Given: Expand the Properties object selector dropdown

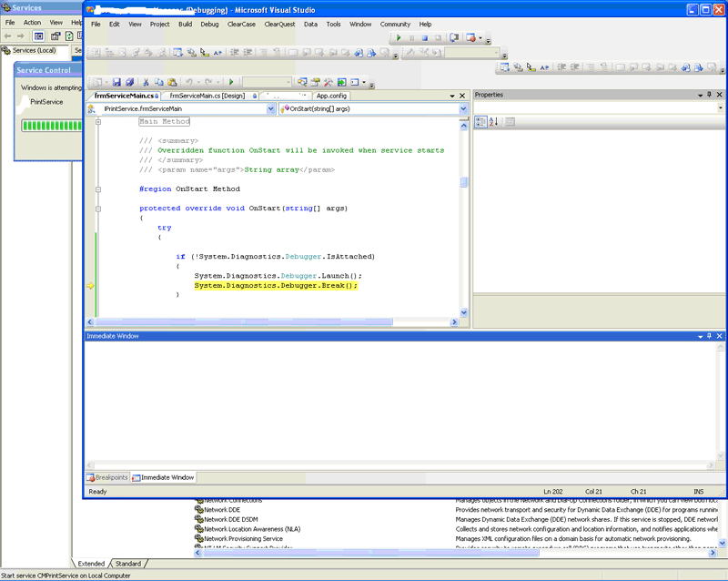Looking at the screenshot, I should [x=719, y=108].
